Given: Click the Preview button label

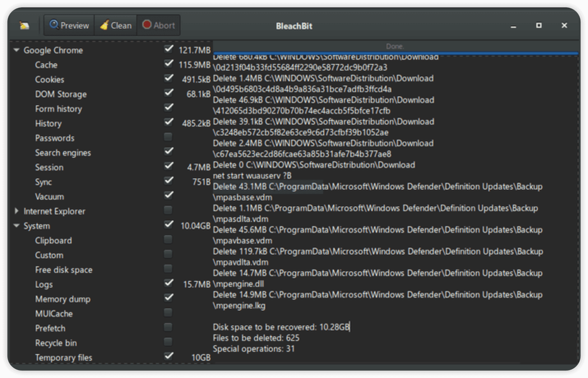Looking at the screenshot, I should (x=74, y=25).
